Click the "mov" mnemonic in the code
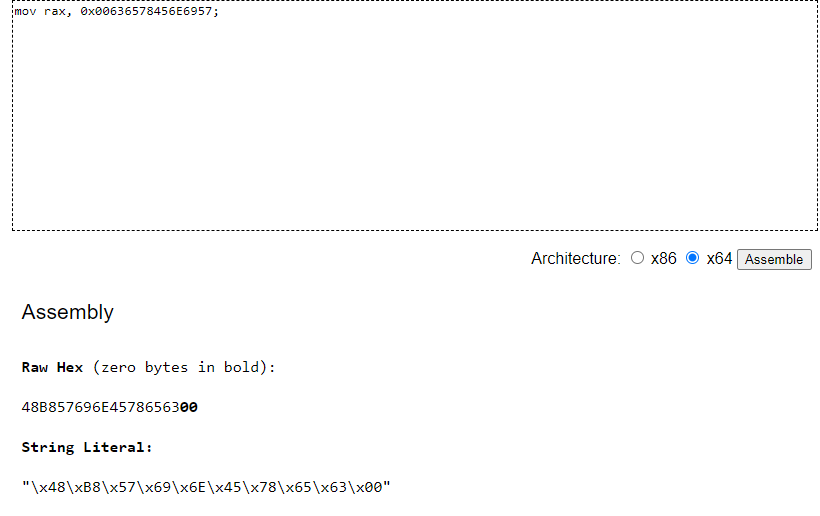The height and width of the screenshot is (516, 820). (25, 11)
